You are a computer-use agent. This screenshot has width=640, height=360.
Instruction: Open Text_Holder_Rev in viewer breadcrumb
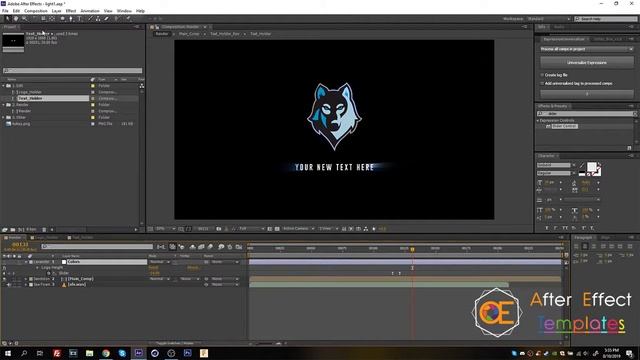225,34
